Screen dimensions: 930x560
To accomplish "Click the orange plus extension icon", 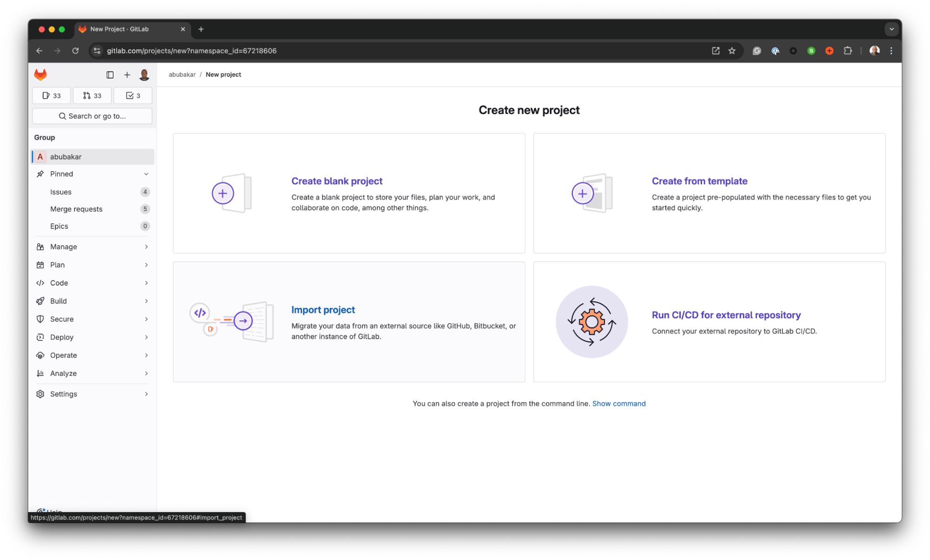I will [x=830, y=51].
